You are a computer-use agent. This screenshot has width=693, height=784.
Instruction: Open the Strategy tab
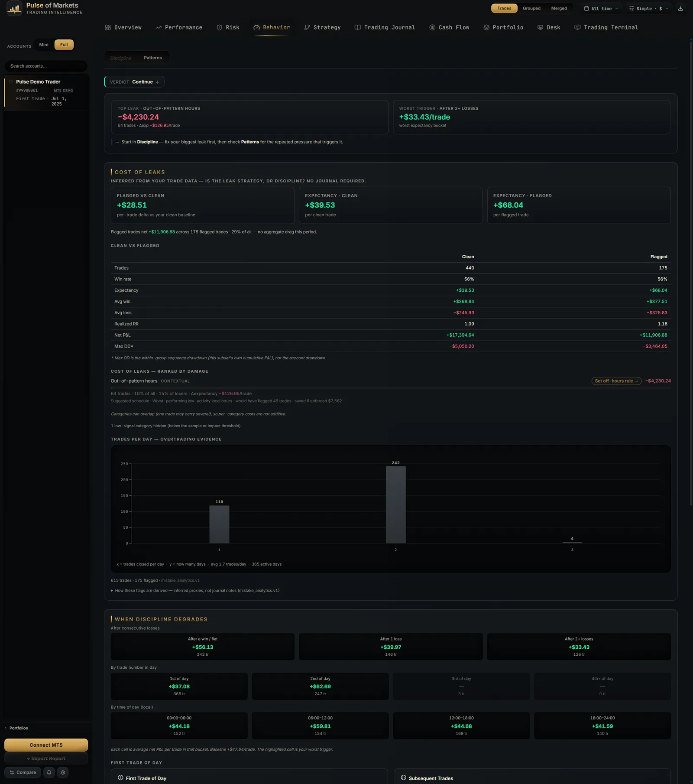(323, 27)
